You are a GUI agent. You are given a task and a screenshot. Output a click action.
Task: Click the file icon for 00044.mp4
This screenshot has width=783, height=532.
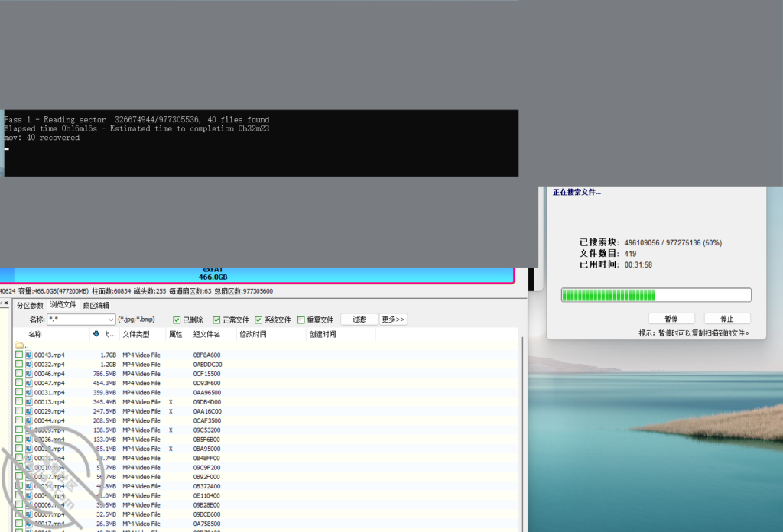pyautogui.click(x=29, y=420)
